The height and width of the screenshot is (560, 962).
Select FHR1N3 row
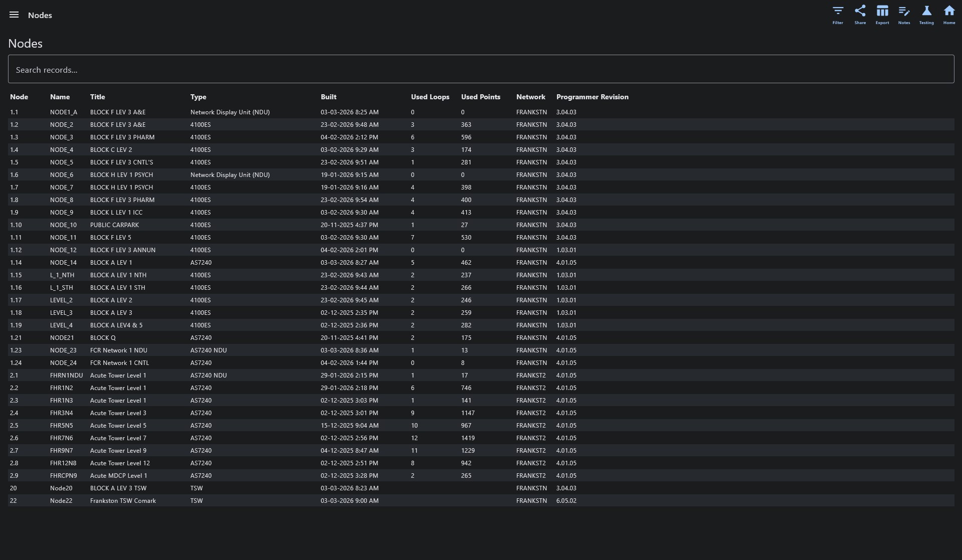[481, 401]
